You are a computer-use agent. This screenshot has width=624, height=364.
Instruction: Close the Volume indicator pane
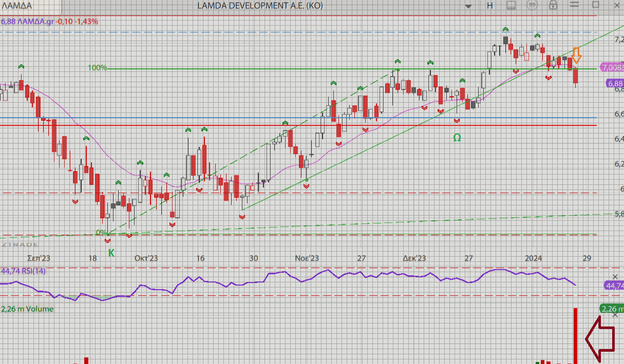point(616,315)
